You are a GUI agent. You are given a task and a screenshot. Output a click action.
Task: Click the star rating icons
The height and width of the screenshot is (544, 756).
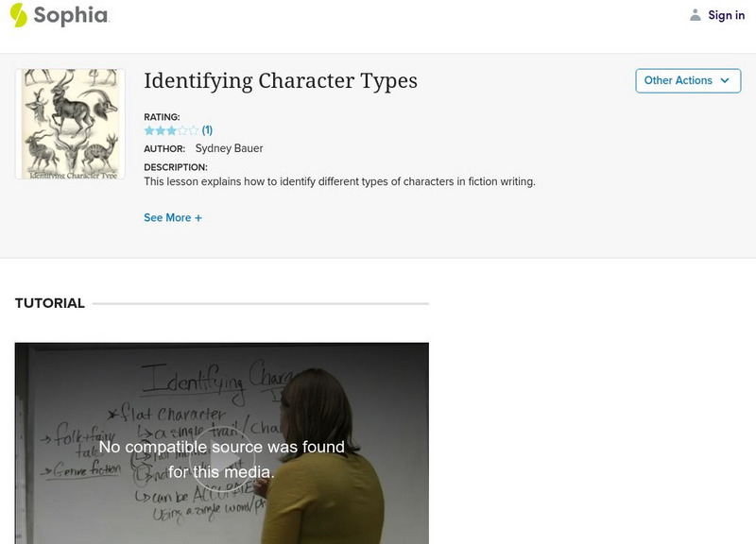pos(171,130)
